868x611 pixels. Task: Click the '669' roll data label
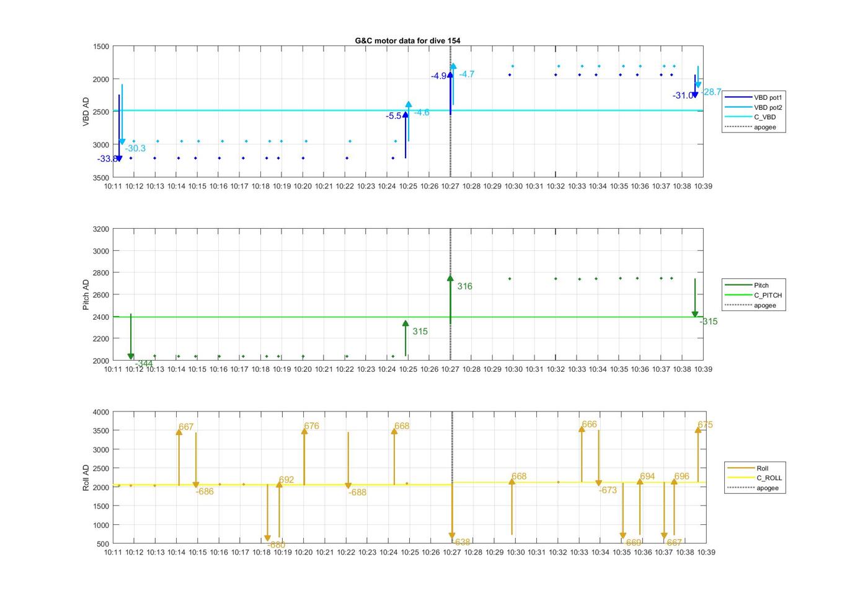634,543
